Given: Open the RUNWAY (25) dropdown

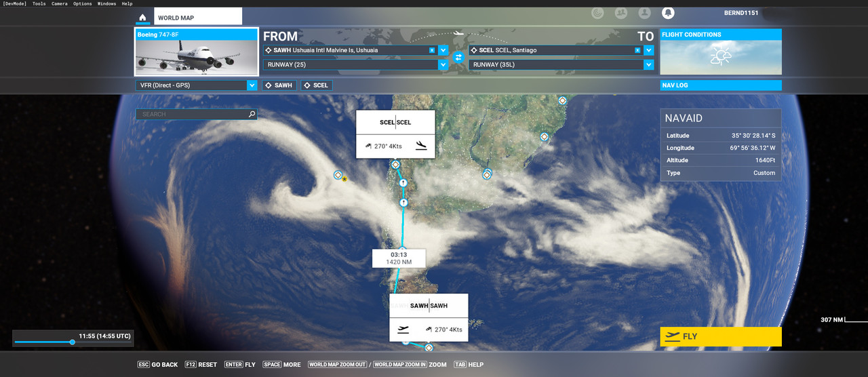Looking at the screenshot, I should 356,65.
